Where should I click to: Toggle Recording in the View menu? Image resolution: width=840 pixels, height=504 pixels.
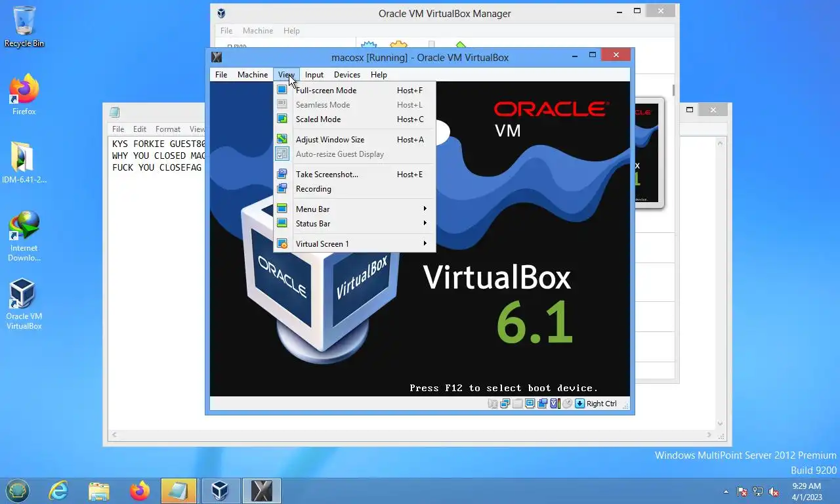(x=354, y=189)
